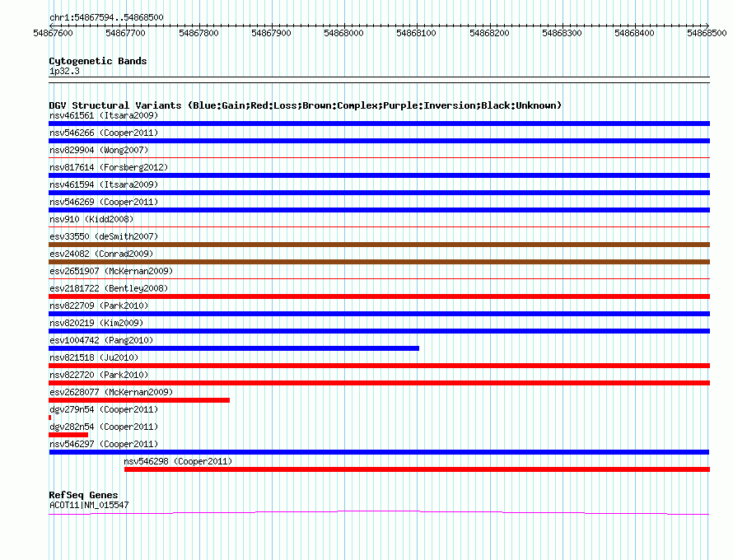Select the blue bar under nsv820219
The height and width of the screenshot is (560, 733).
[379, 331]
